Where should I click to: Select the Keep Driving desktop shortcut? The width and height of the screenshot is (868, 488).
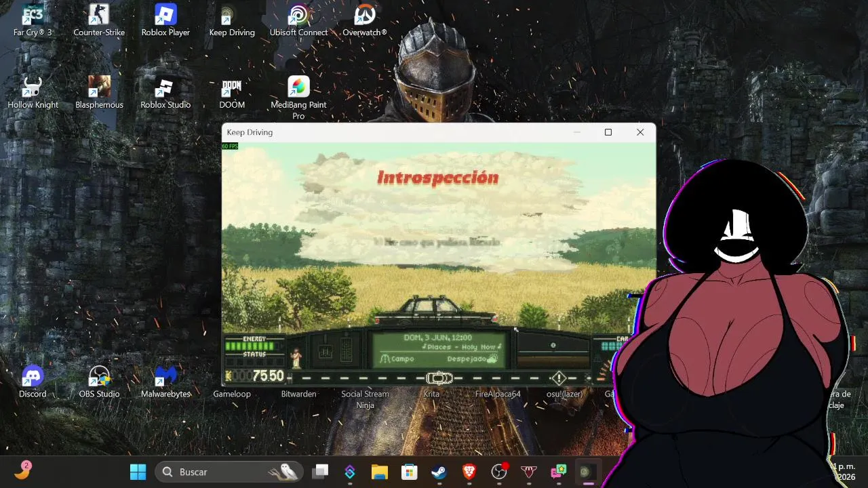pos(232,20)
